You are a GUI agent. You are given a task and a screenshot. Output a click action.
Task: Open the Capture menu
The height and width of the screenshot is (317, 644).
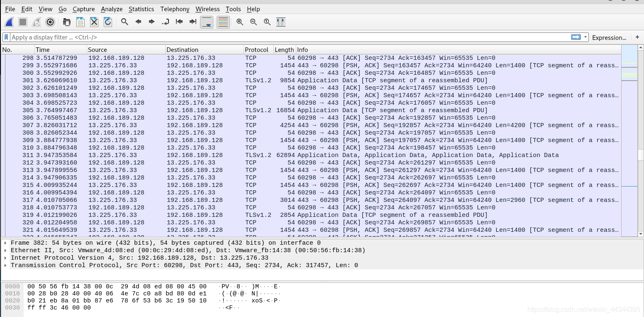click(x=84, y=9)
